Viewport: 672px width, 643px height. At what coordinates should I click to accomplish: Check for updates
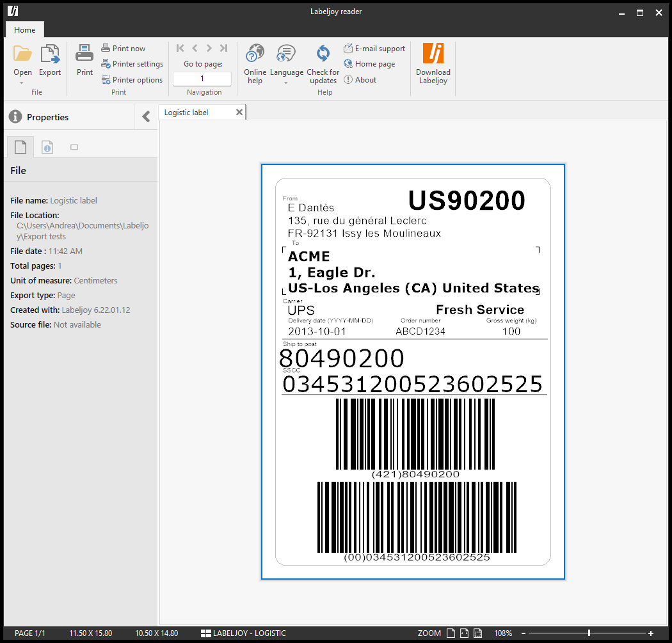coord(323,64)
